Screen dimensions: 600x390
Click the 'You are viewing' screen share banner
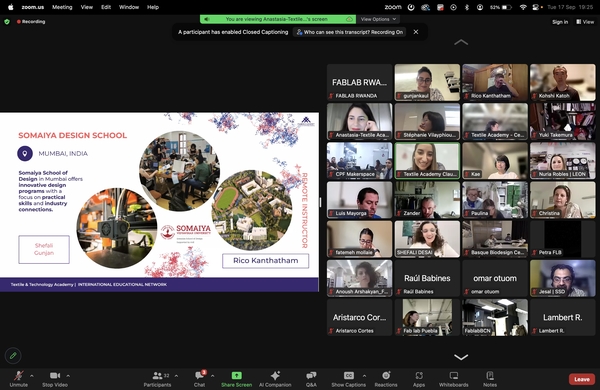point(278,19)
